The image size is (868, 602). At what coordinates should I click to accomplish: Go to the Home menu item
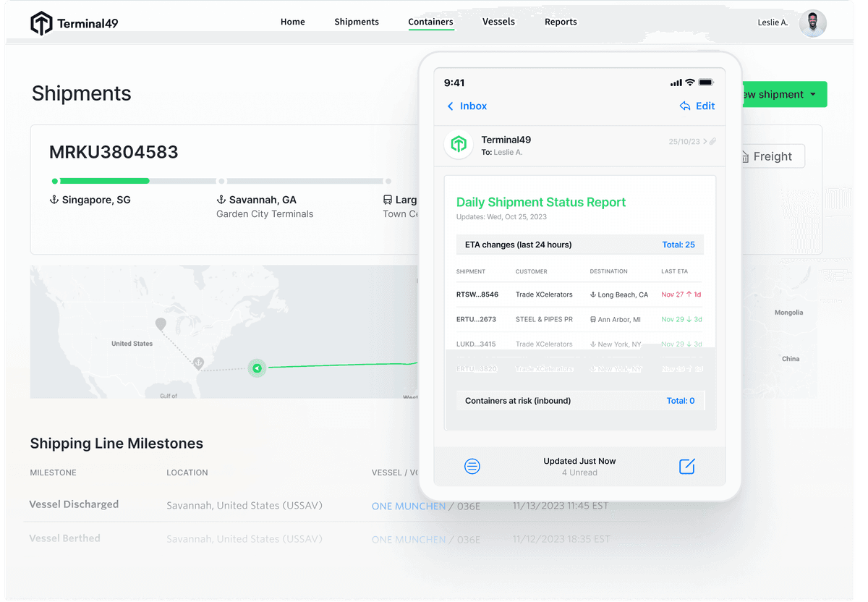coord(293,22)
